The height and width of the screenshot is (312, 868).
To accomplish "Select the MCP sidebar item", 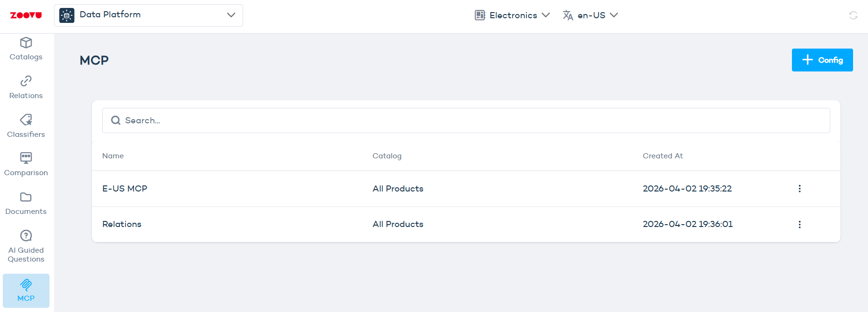I will coord(26,291).
